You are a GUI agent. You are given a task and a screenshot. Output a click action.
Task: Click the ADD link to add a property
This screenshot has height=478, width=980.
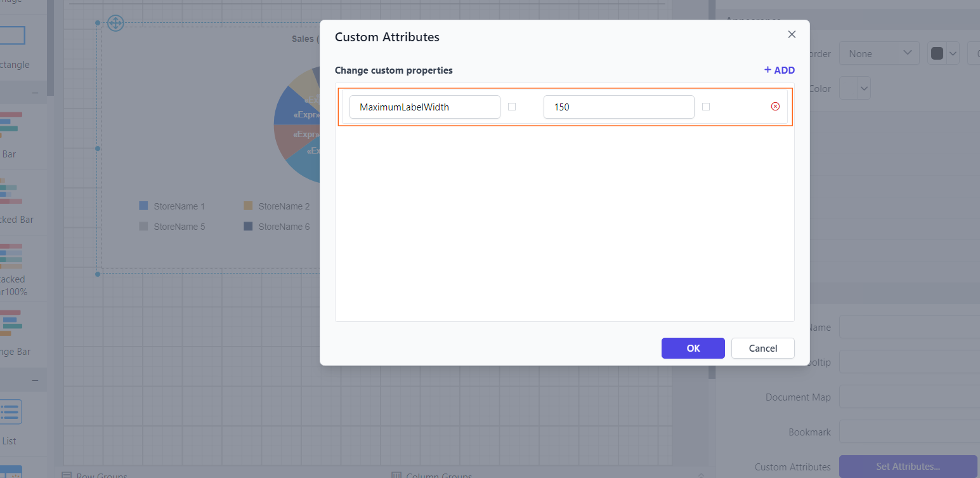pos(779,70)
